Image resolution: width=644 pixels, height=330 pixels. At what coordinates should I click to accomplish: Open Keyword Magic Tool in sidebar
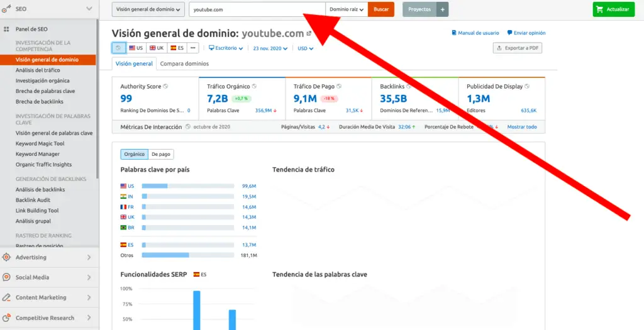click(x=40, y=144)
